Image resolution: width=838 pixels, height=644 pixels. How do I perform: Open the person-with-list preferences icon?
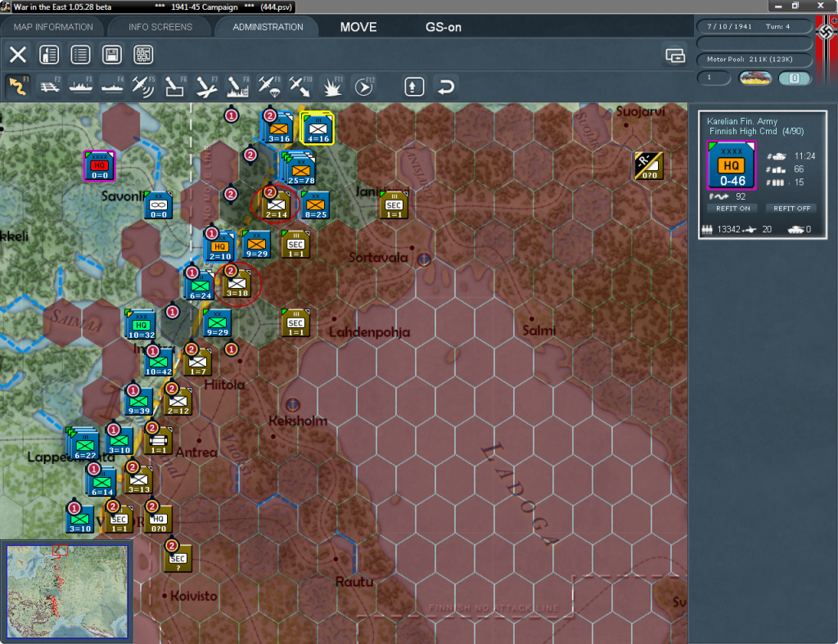(49, 55)
